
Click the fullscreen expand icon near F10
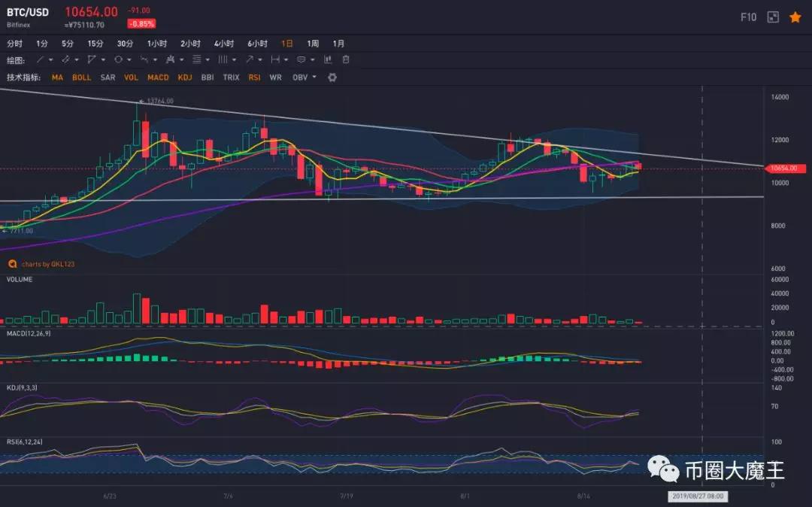tap(773, 17)
